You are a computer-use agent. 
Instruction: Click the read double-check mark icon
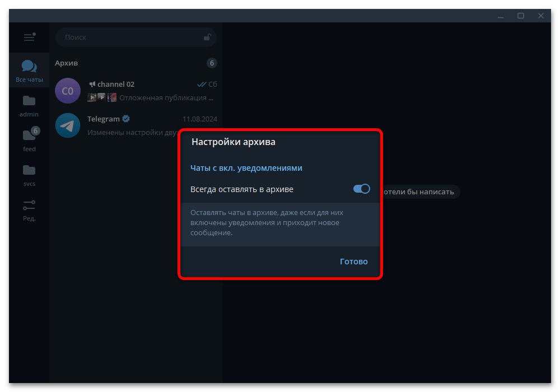pyautogui.click(x=202, y=84)
